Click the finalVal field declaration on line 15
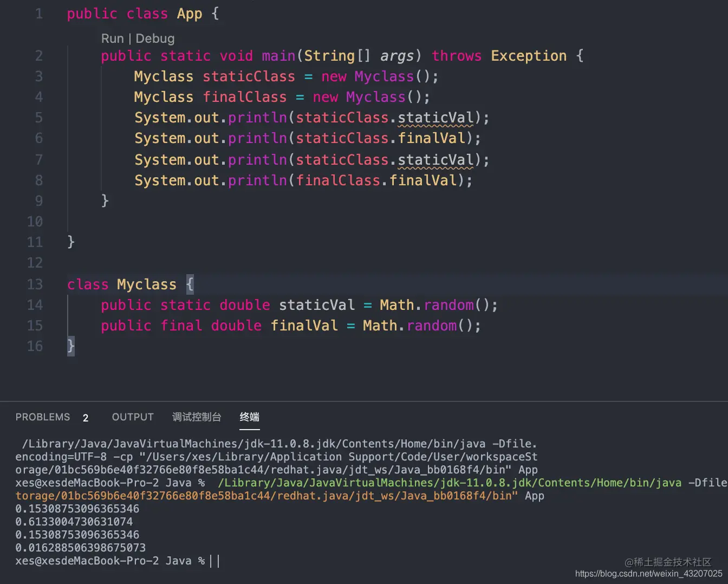Screen dimensions: 728x584 tap(304, 326)
